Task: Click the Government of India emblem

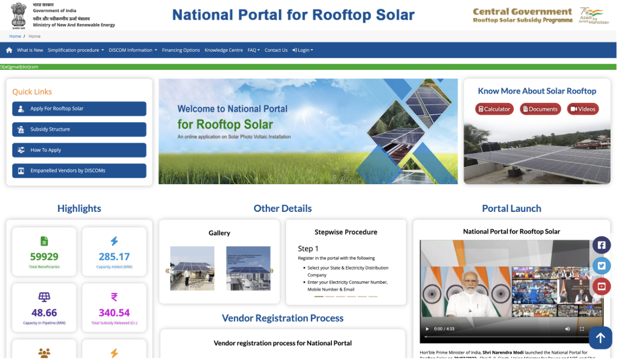Action: (x=19, y=15)
